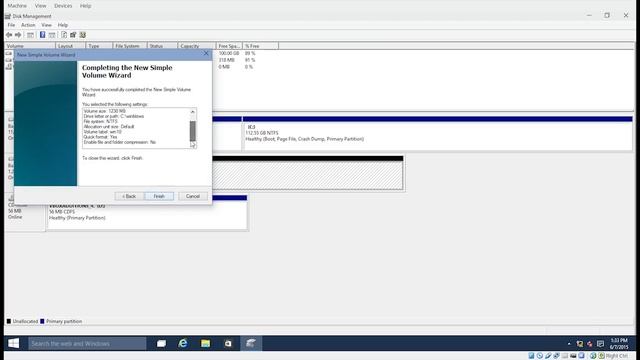Click the 'Unallocated' legend label
Screen dimensions: 640x360
point(25,321)
